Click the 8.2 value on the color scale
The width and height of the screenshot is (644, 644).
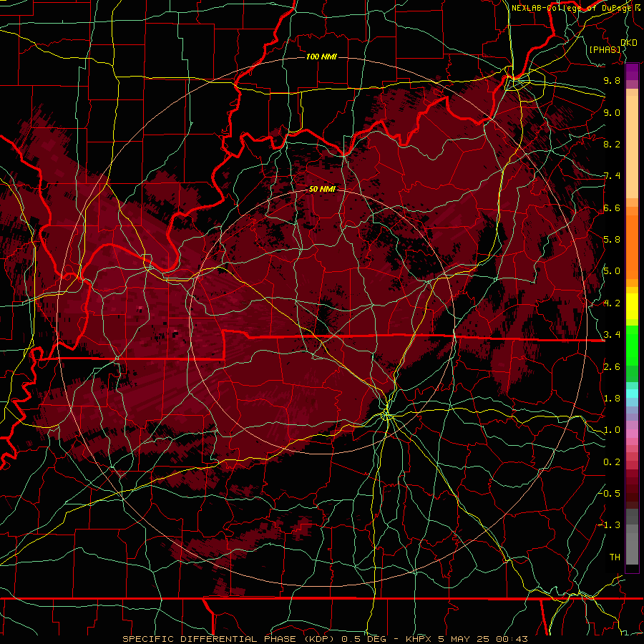pos(612,144)
